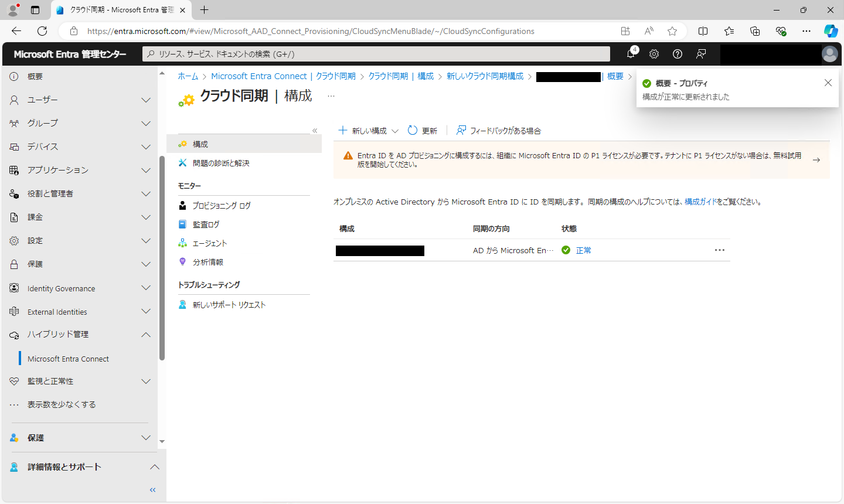Add this page to favorites star

click(672, 31)
